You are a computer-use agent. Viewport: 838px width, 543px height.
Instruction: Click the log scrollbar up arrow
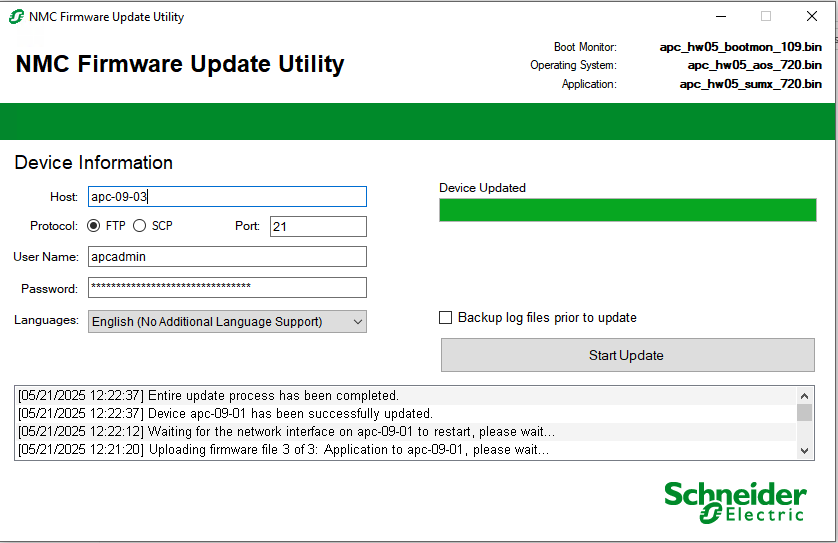pos(804,396)
